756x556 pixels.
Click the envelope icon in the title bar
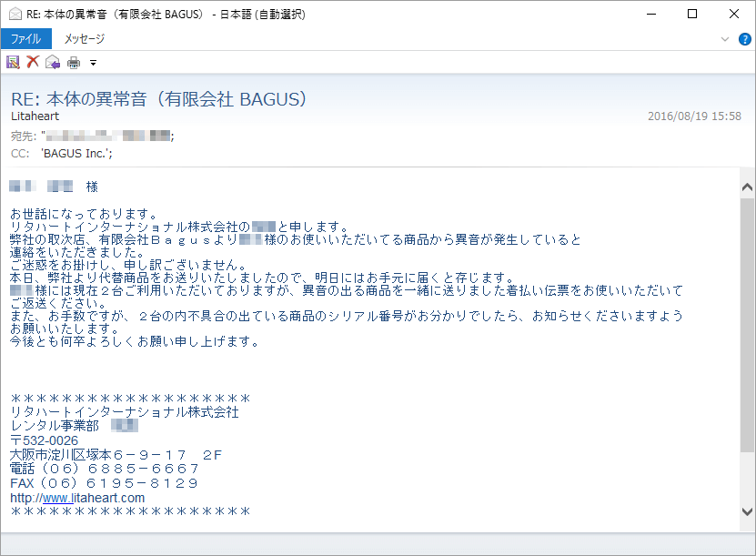pyautogui.click(x=15, y=14)
